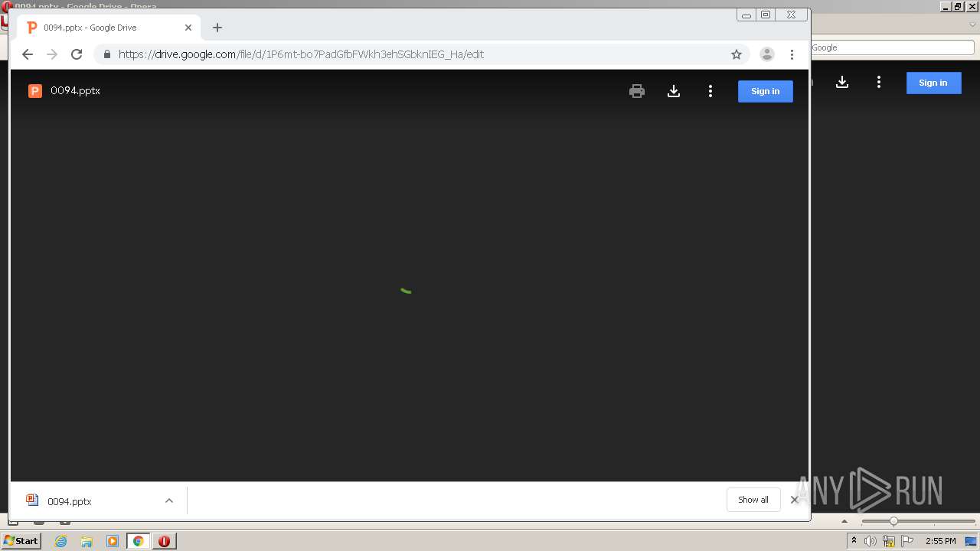Go back using the browser back arrow
The width and height of the screenshot is (980, 551).
pyautogui.click(x=28, y=54)
